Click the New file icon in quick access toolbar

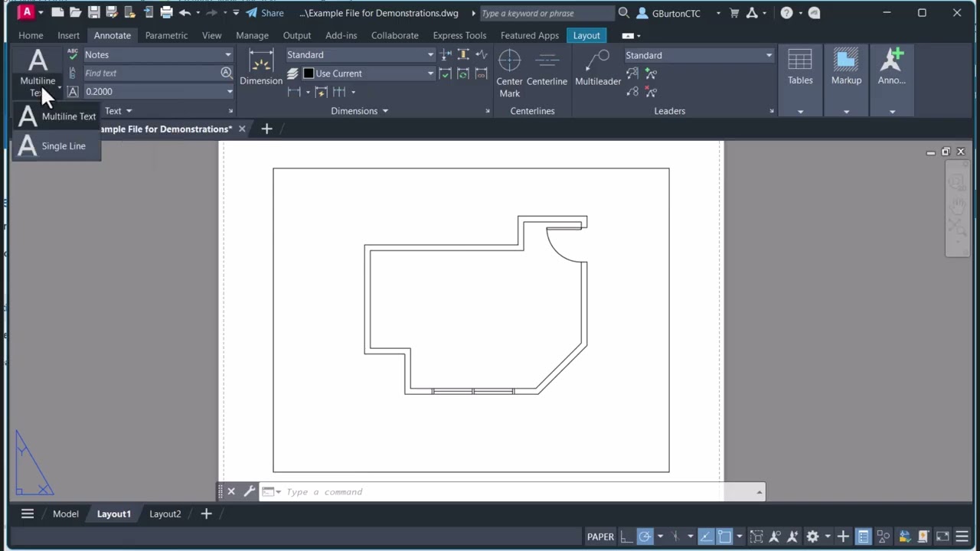pos(57,13)
